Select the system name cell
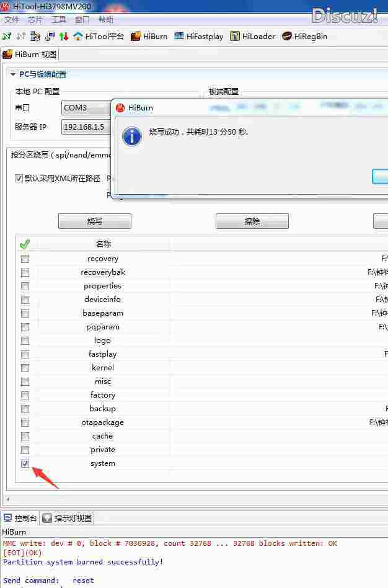 pos(103,463)
